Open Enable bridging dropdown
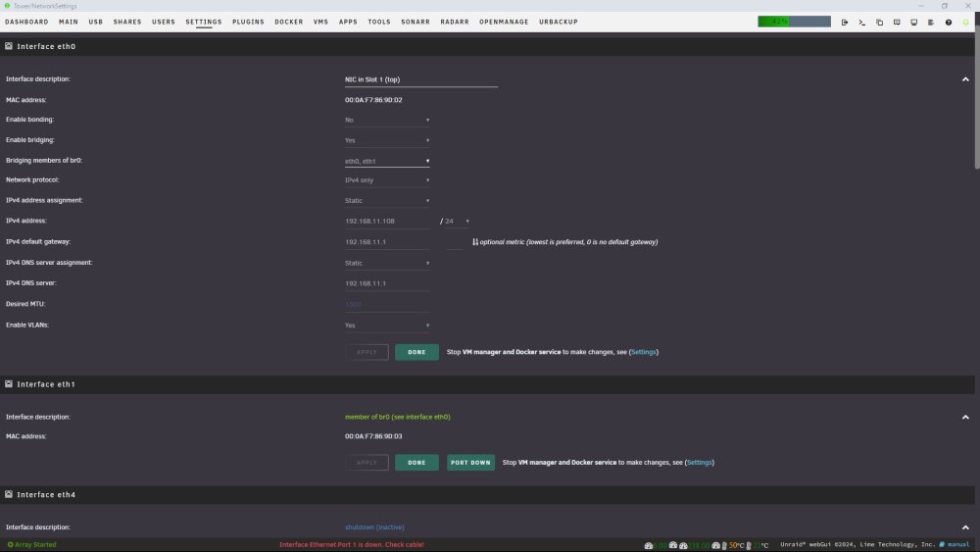This screenshot has width=980, height=552. point(387,140)
